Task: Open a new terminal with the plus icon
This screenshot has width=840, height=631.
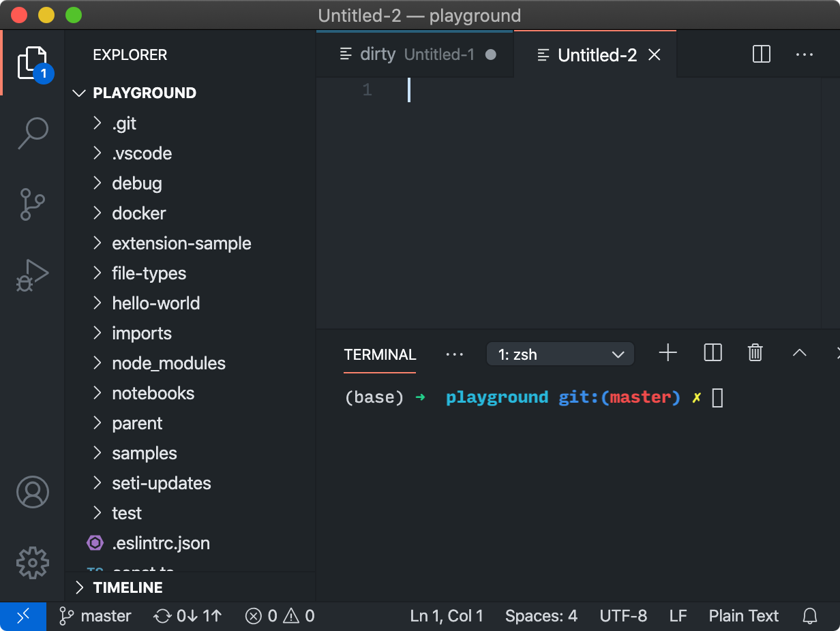Action: coord(667,353)
